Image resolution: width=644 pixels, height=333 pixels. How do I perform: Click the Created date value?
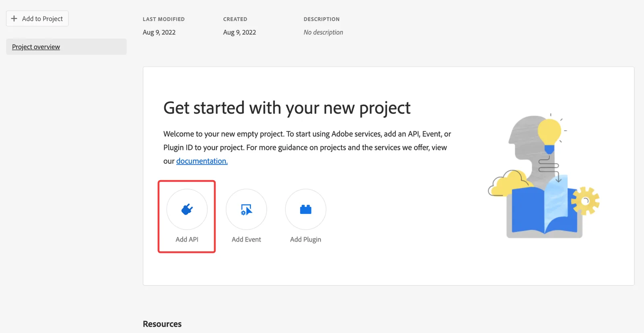239,32
